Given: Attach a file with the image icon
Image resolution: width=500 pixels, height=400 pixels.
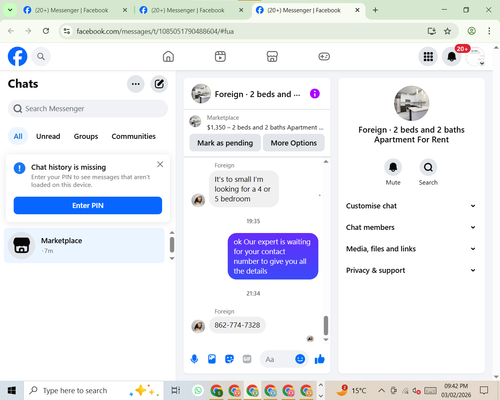Looking at the screenshot, I should 212,359.
